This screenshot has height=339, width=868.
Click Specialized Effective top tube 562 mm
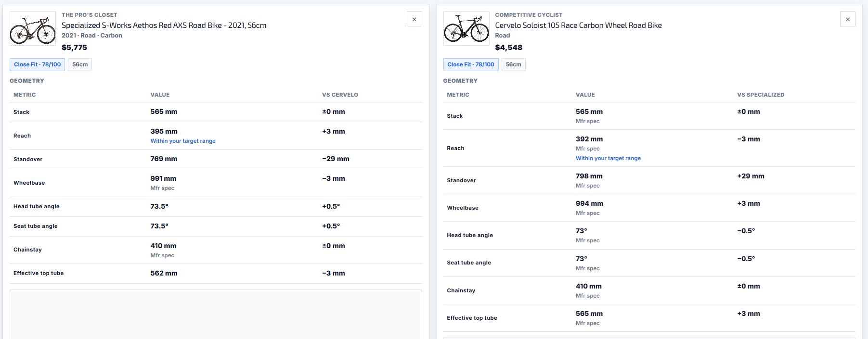click(x=164, y=273)
